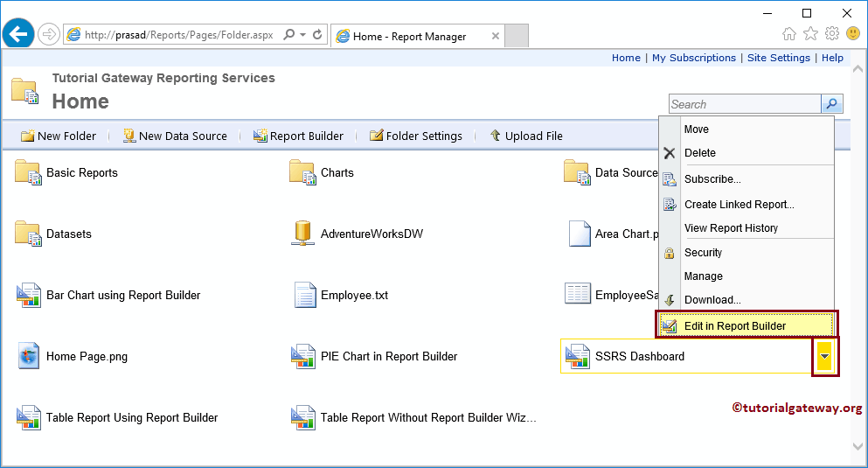Image resolution: width=868 pixels, height=468 pixels.
Task: Click the Charts folder icon
Action: [x=302, y=173]
